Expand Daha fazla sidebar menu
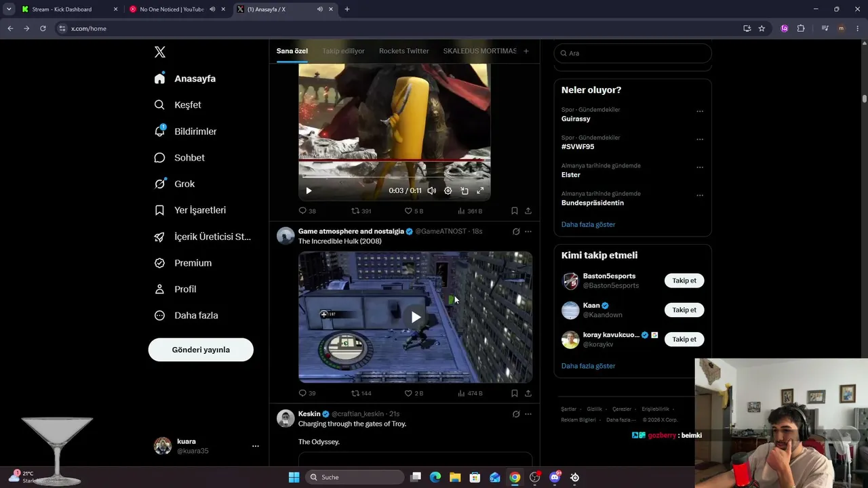 point(186,315)
